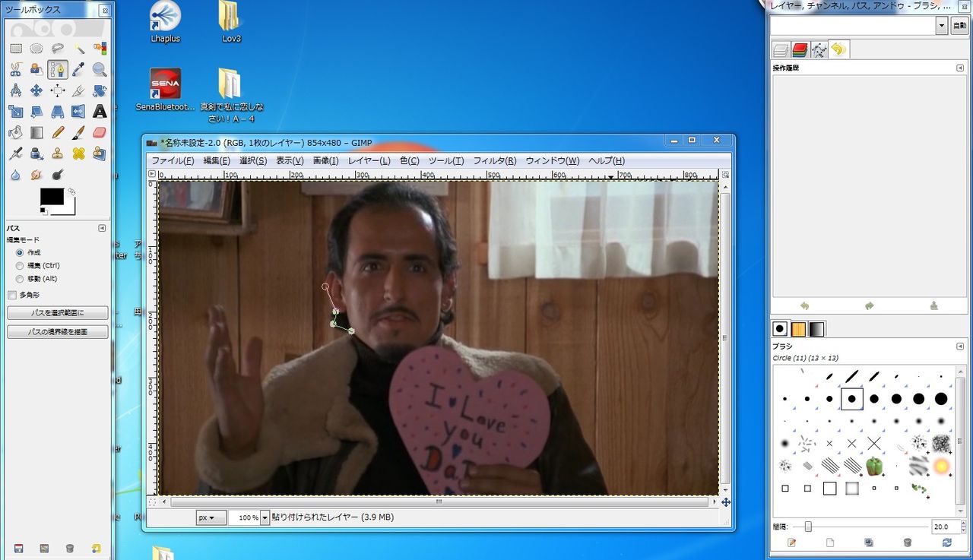Choose 編集 (Ctrl) edit mode
This screenshot has height=560, width=973.
(20, 266)
